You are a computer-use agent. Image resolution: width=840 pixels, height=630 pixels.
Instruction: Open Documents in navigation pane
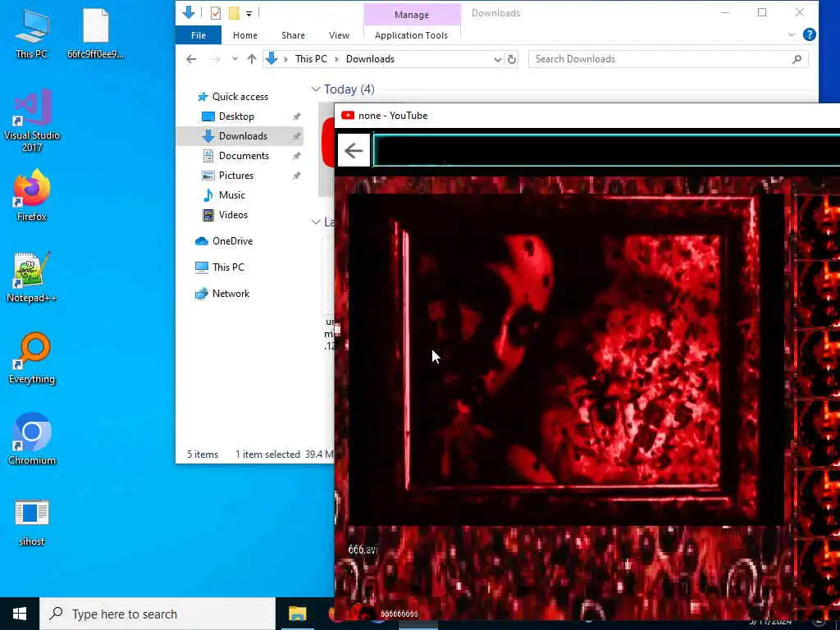(x=244, y=156)
